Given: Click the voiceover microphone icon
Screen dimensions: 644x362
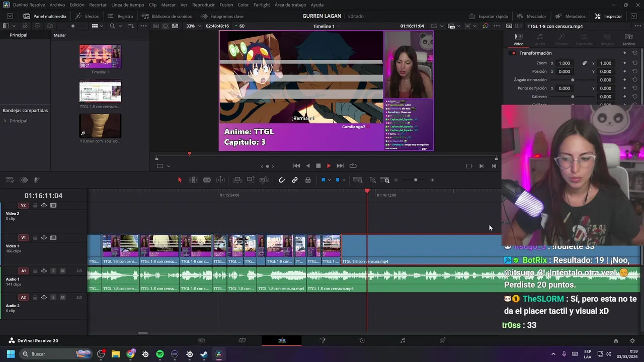Looking at the screenshot, I should pyautogui.click(x=36, y=180).
